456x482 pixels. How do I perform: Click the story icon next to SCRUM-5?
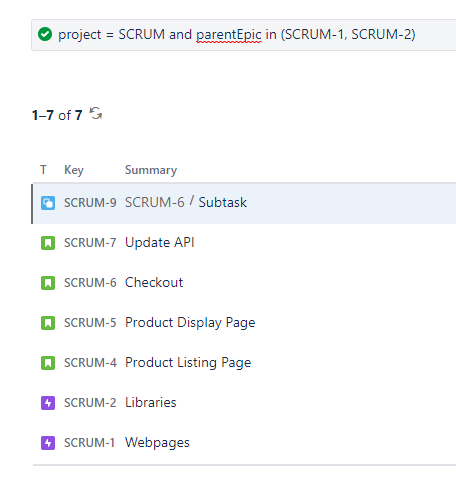[x=48, y=323]
